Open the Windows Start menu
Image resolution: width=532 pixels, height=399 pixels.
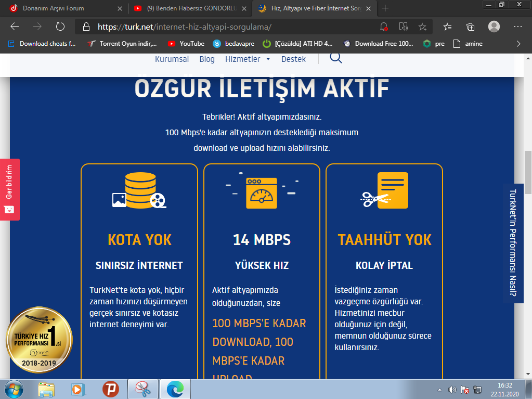pos(14,389)
